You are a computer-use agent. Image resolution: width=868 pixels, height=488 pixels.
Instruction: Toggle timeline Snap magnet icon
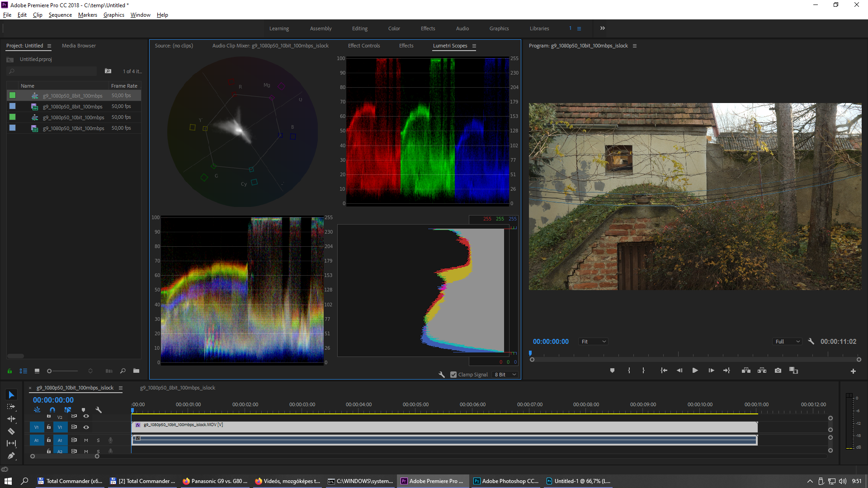pos(52,410)
